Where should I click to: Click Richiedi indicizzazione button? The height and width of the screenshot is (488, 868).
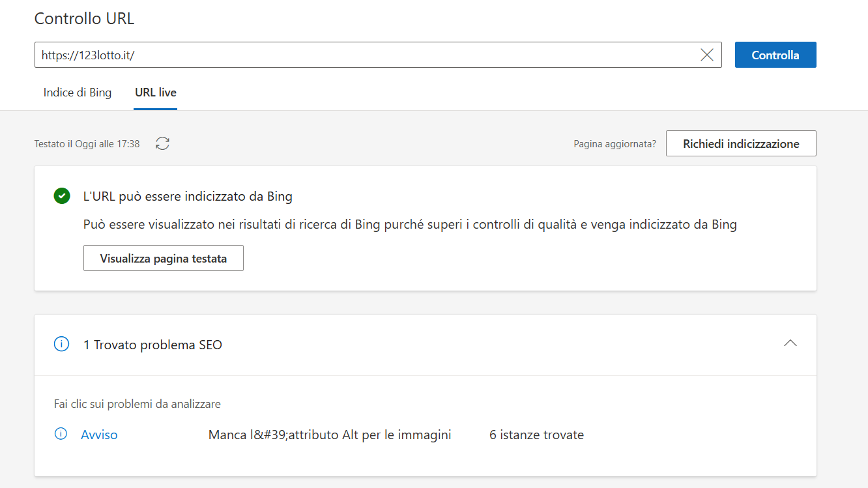(740, 144)
